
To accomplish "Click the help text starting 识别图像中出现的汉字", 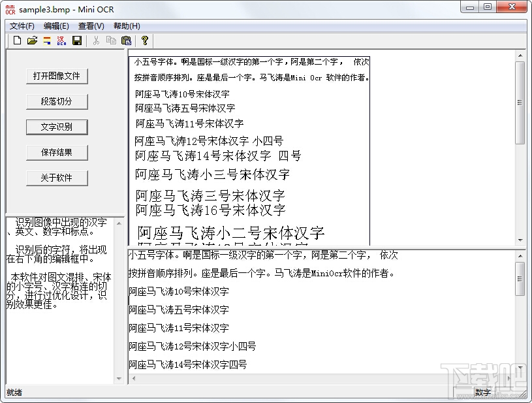I will point(57,227).
